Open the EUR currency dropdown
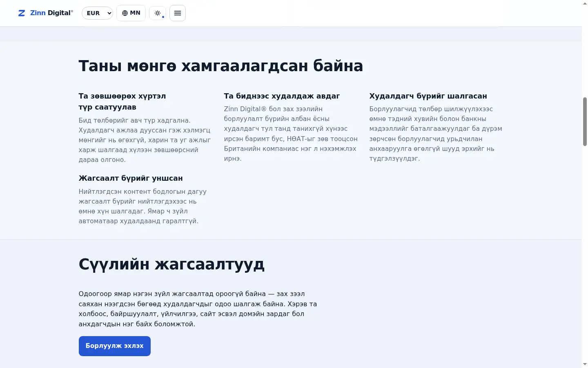The width and height of the screenshot is (588, 368). point(97,13)
